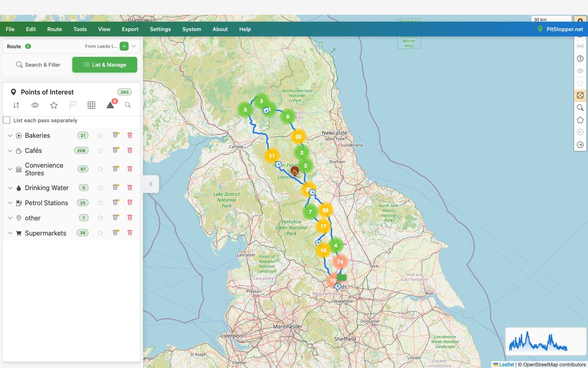Image resolution: width=588 pixels, height=368 pixels.
Task: Open the table grid view icon
Action: [91, 105]
